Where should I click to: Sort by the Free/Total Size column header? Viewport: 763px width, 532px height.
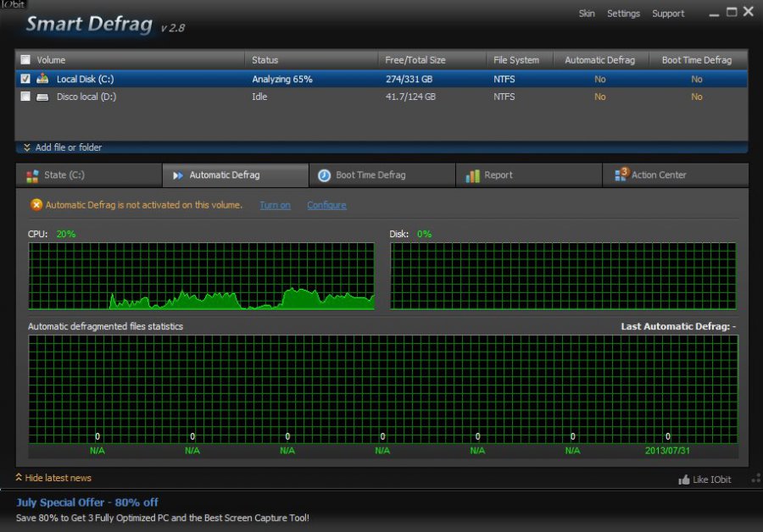[x=415, y=60]
